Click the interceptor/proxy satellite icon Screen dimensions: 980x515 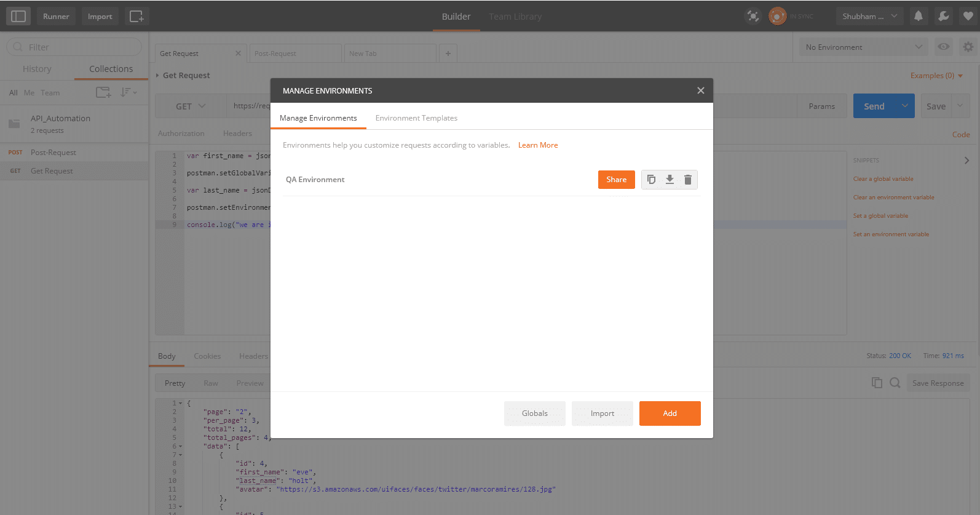click(x=753, y=16)
